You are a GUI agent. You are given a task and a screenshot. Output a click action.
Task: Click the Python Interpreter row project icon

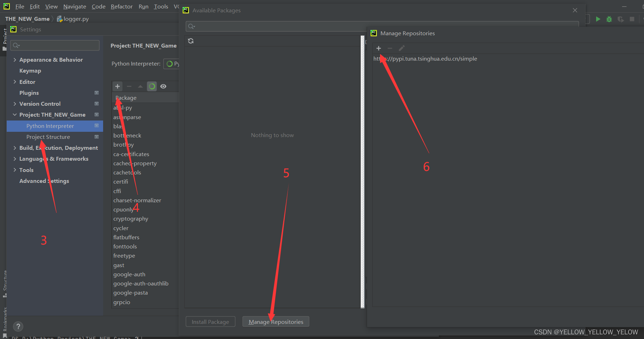tap(96, 126)
